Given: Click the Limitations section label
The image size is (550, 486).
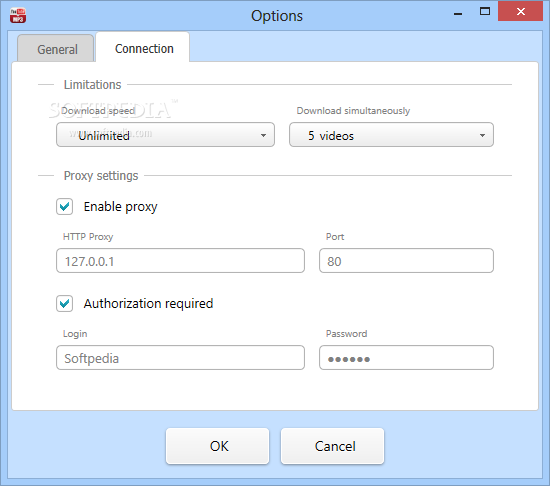Looking at the screenshot, I should coord(93,85).
